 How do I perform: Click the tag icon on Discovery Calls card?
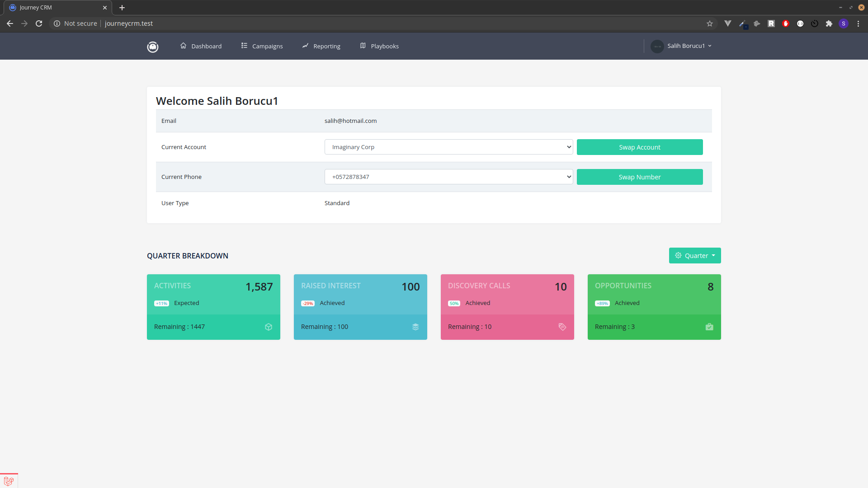coord(562,327)
